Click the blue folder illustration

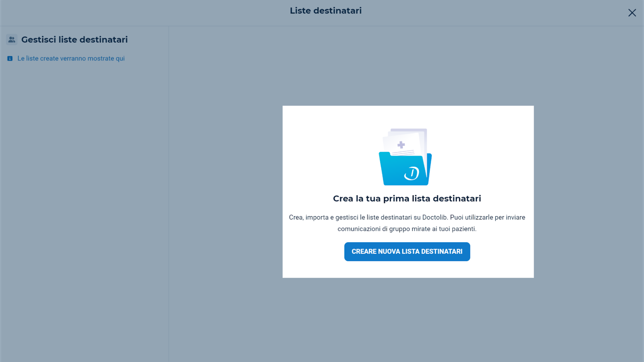pyautogui.click(x=405, y=169)
